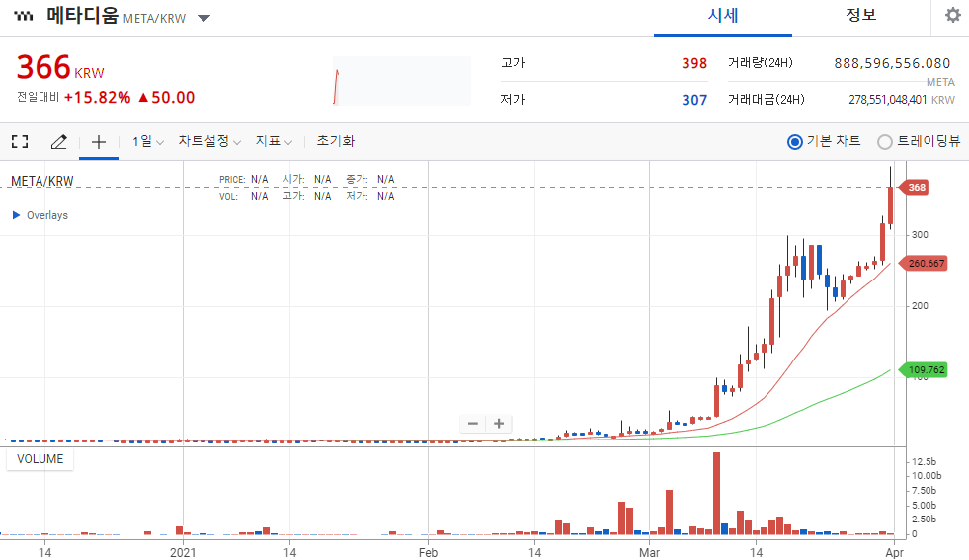Click the 메타디움 coin name
The width and height of the screenshot is (969, 560).
tap(82, 16)
